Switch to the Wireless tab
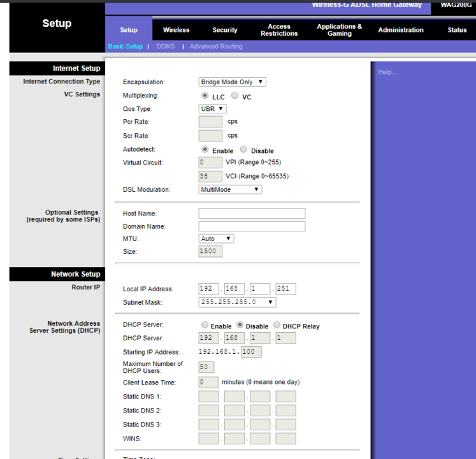Image resolution: width=476 pixels, height=459 pixels. 176,30
